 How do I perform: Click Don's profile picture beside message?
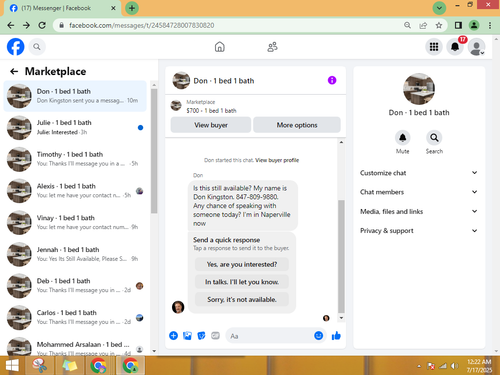178,307
